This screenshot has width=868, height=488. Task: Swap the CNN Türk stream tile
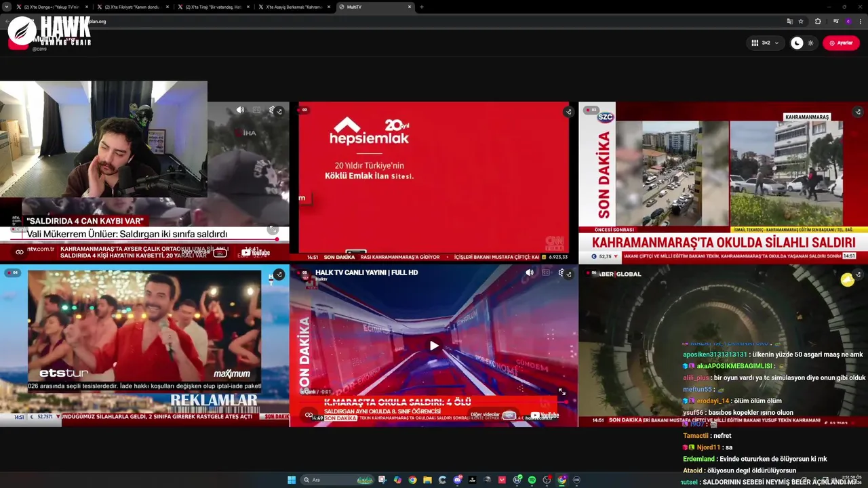point(568,111)
